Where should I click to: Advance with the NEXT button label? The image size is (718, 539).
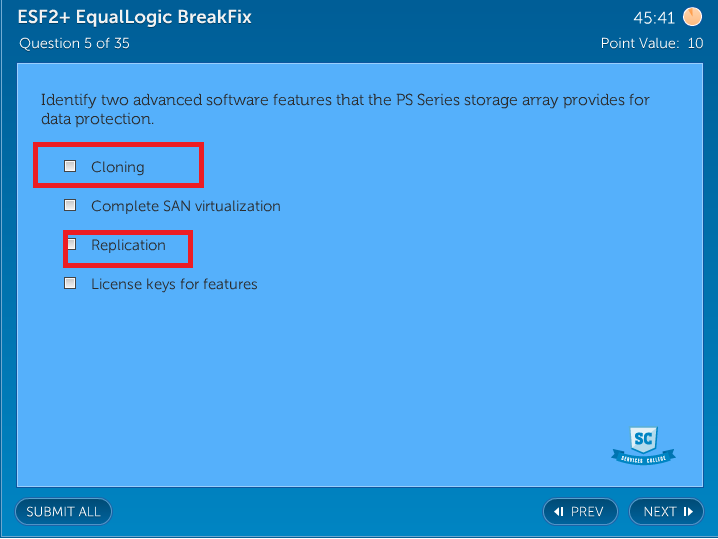pyautogui.click(x=660, y=512)
